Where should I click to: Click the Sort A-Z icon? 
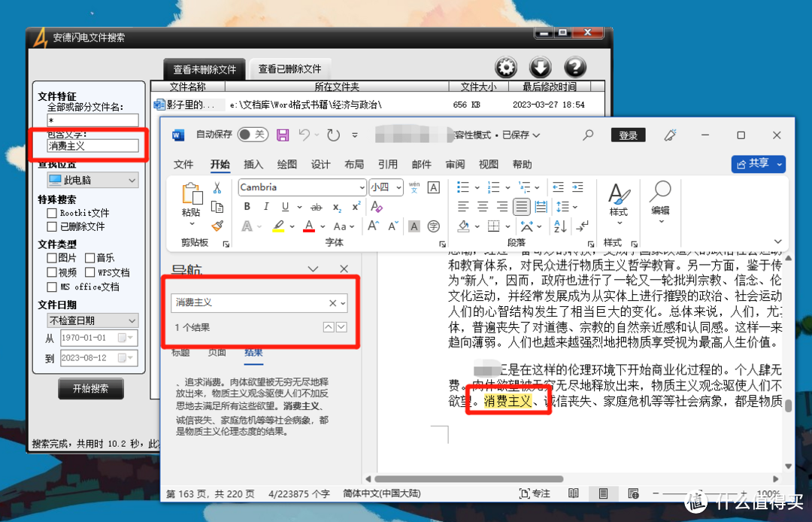[560, 226]
